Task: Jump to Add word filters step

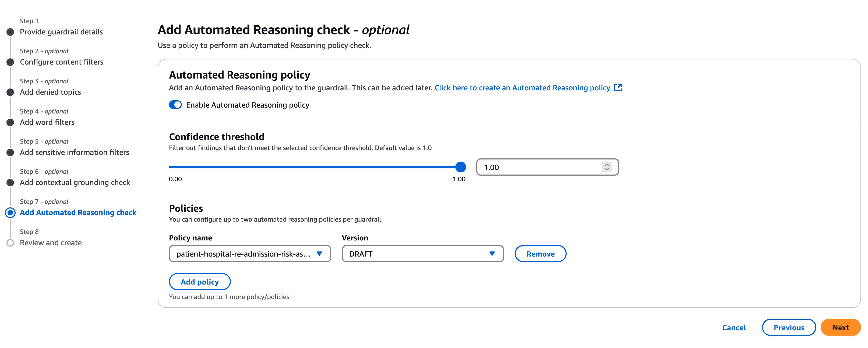Action: (47, 122)
